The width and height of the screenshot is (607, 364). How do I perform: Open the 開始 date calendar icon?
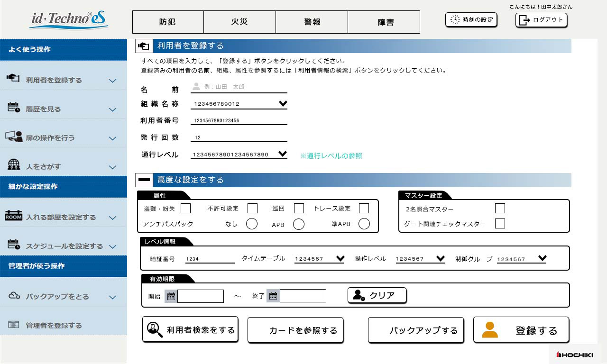pyautogui.click(x=170, y=295)
